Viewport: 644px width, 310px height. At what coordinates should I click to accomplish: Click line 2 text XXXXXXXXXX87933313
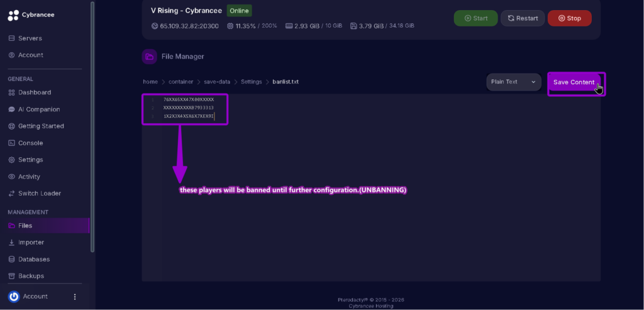[189, 108]
